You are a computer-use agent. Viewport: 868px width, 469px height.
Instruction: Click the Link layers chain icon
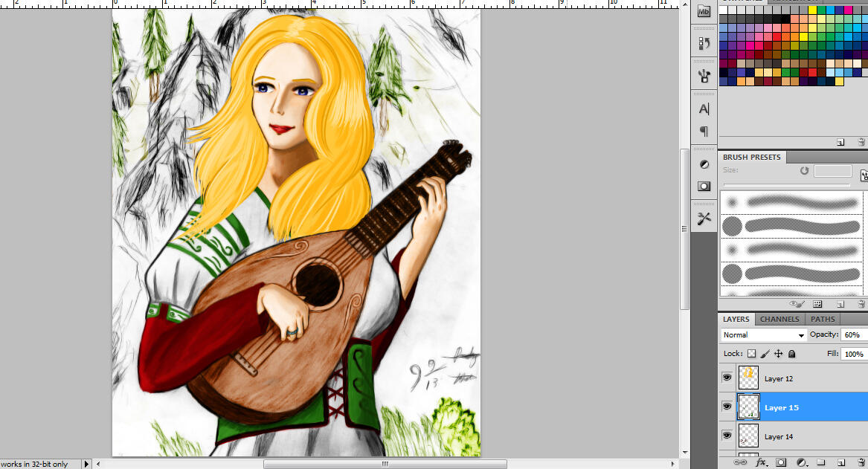tap(740, 462)
